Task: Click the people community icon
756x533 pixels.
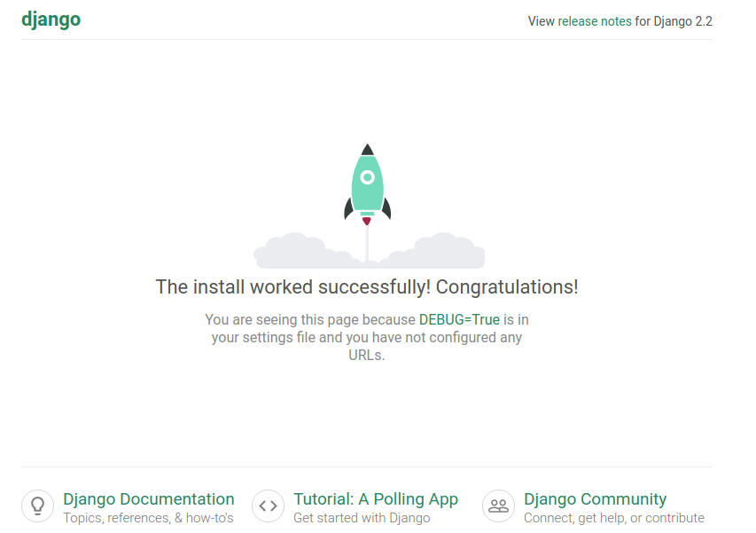Action: pyautogui.click(x=499, y=506)
